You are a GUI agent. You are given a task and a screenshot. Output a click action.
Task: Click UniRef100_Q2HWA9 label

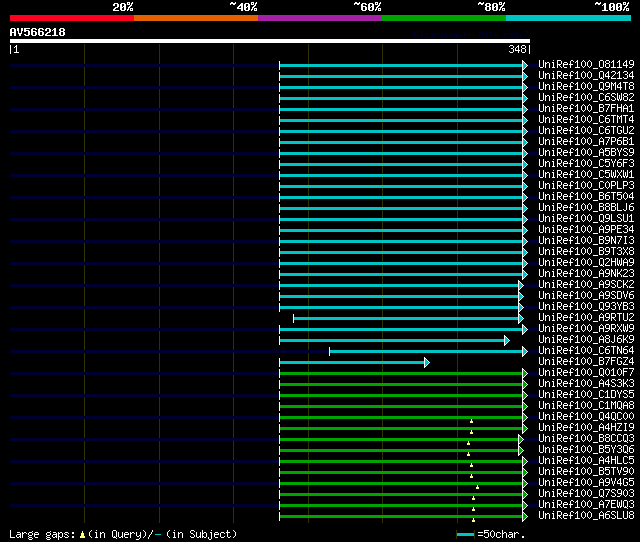click(x=586, y=263)
